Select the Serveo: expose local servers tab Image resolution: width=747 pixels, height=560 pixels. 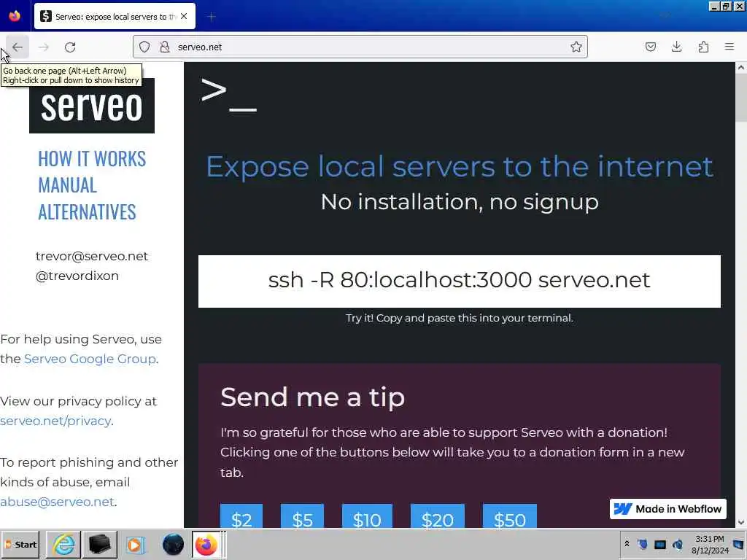pyautogui.click(x=115, y=17)
